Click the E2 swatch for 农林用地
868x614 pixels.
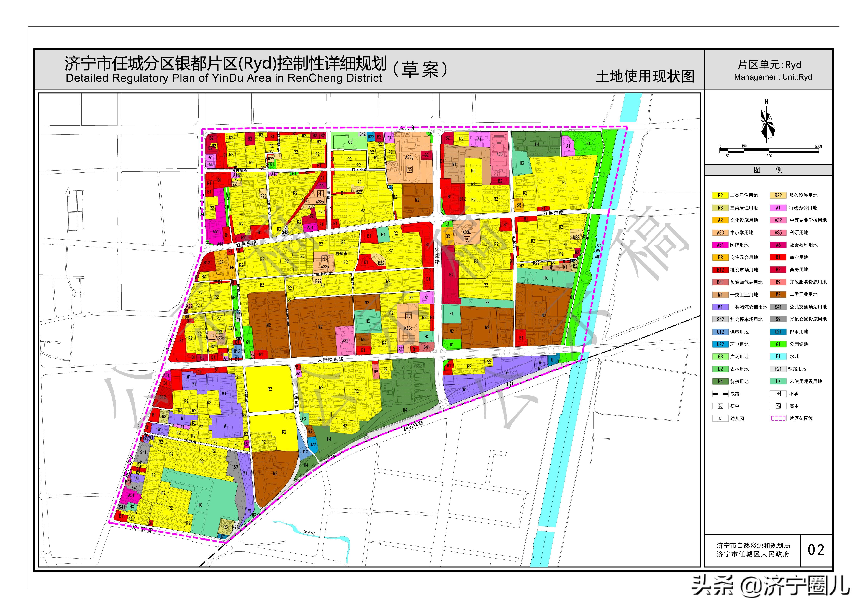coord(720,369)
